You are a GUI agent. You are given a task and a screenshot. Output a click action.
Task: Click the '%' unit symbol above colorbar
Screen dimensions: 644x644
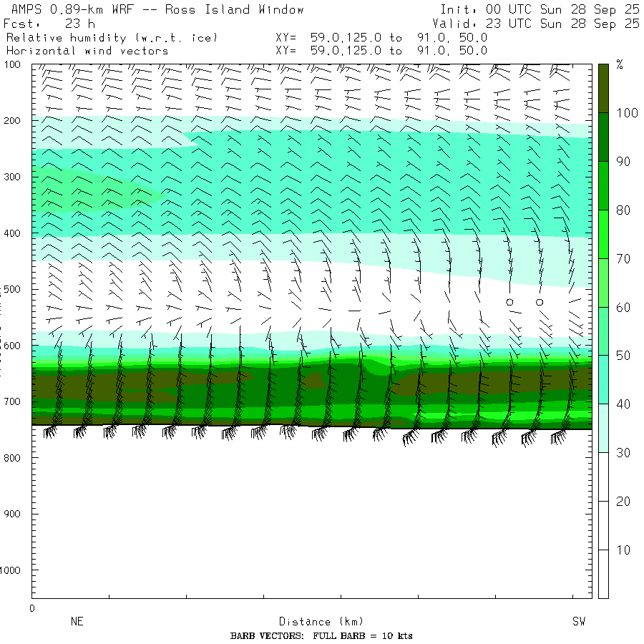620,64
